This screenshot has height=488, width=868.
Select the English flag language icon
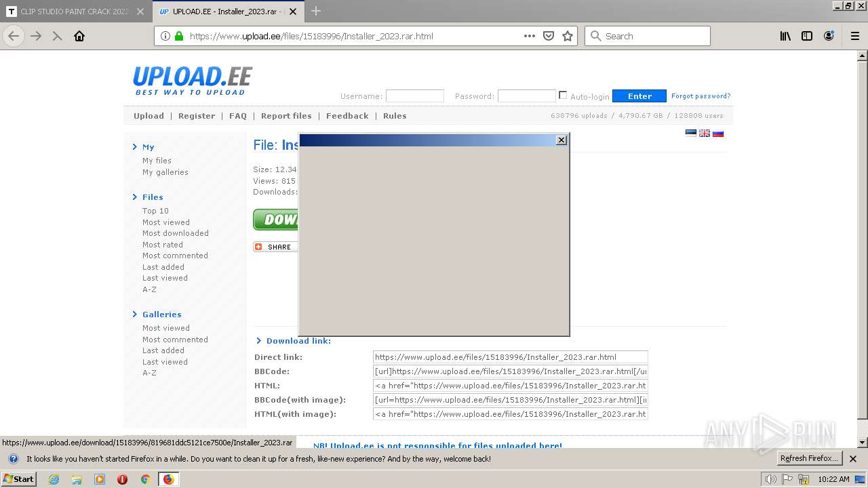(x=705, y=133)
